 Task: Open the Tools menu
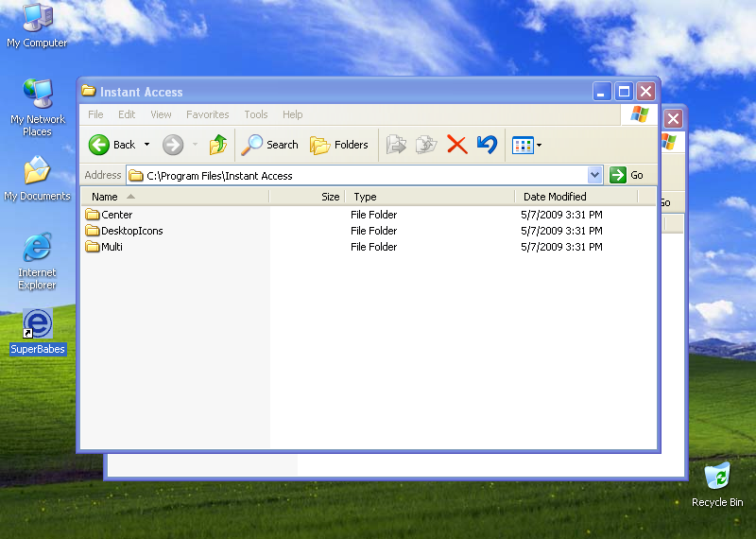pos(255,114)
